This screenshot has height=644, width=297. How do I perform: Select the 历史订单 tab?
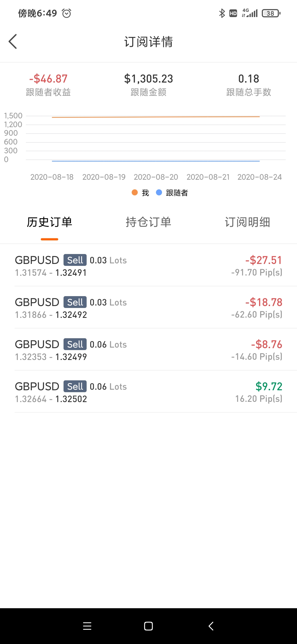tap(50, 222)
